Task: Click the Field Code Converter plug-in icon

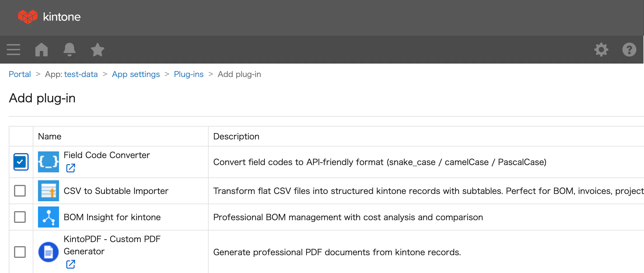Action: (x=49, y=162)
